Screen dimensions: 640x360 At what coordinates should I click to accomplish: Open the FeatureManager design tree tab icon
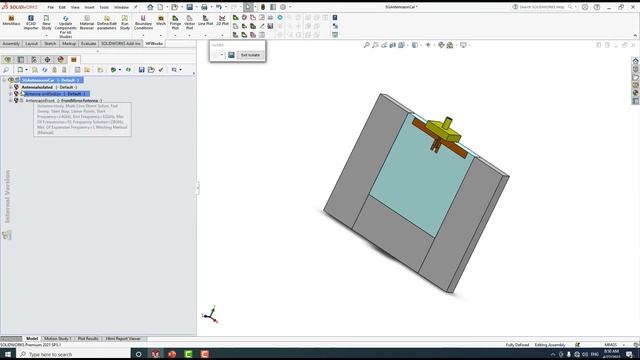point(7,60)
